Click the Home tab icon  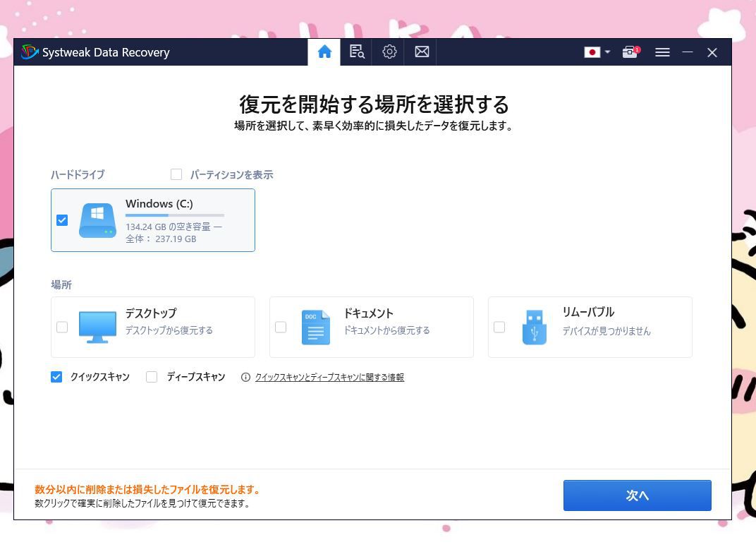(x=324, y=52)
